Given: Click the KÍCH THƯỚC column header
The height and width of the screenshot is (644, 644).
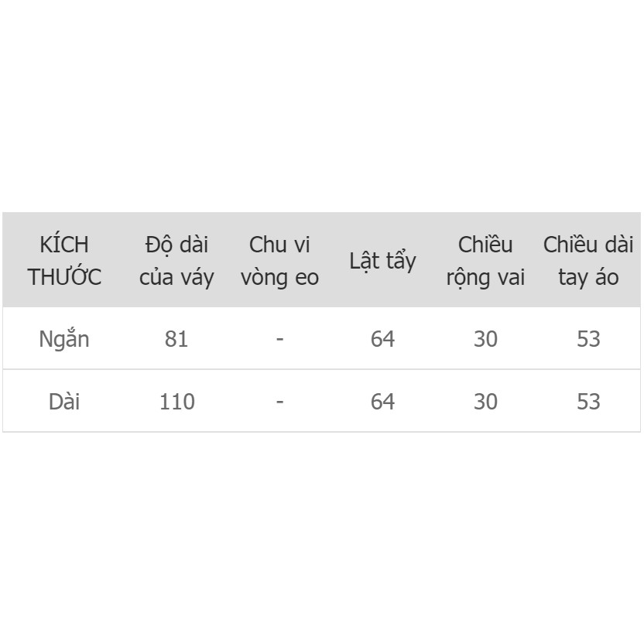Looking at the screenshot, I should click(64, 261).
